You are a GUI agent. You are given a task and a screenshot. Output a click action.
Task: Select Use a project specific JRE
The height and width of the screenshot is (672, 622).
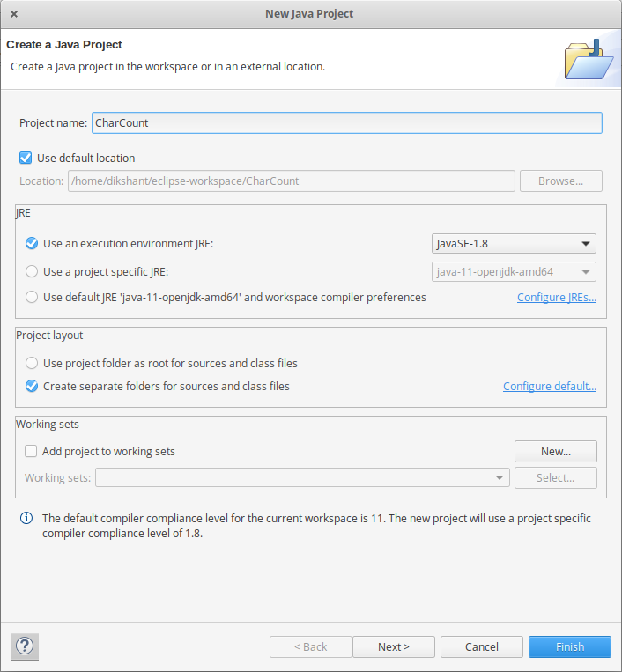pos(32,272)
